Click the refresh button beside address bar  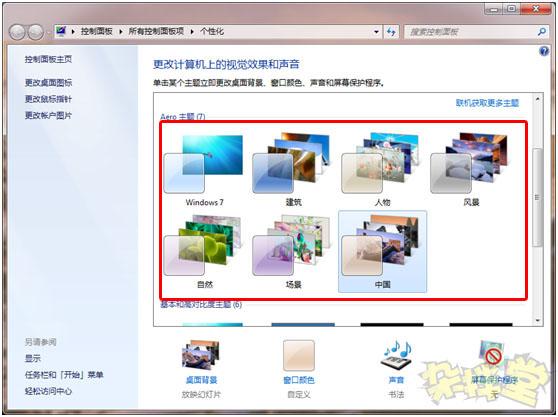pyautogui.click(x=391, y=32)
